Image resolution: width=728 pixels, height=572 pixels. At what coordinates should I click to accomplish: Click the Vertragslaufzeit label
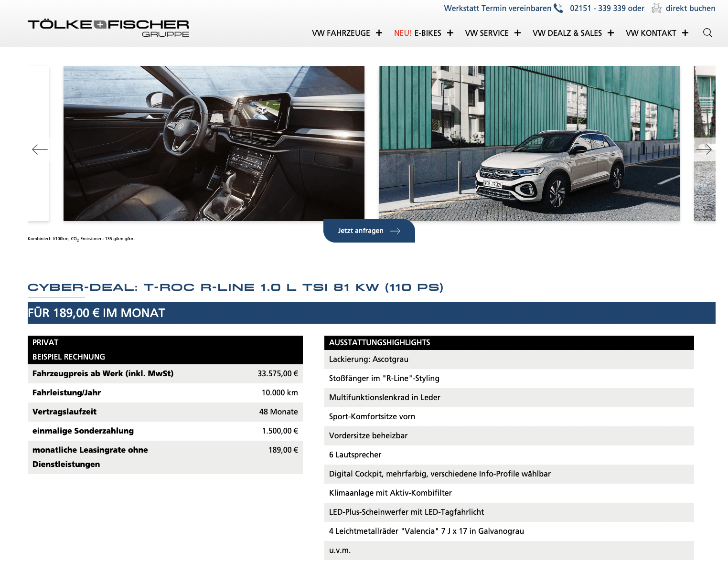click(64, 412)
